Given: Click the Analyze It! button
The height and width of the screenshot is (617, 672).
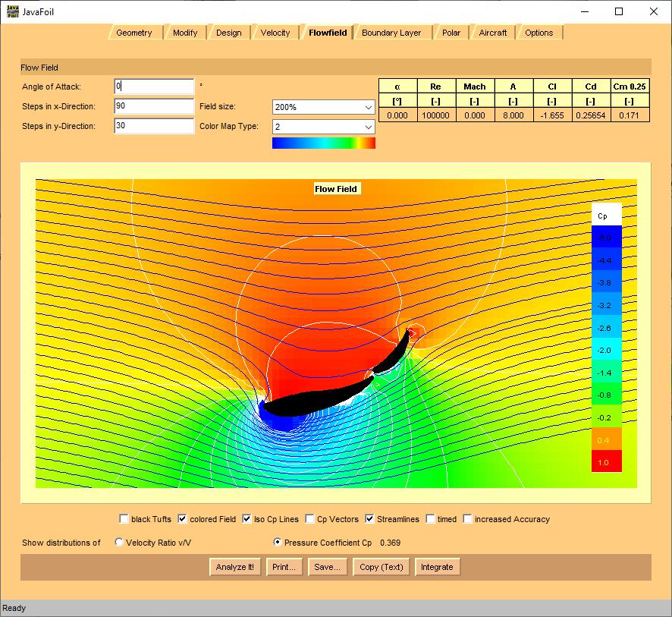Looking at the screenshot, I should [235, 567].
